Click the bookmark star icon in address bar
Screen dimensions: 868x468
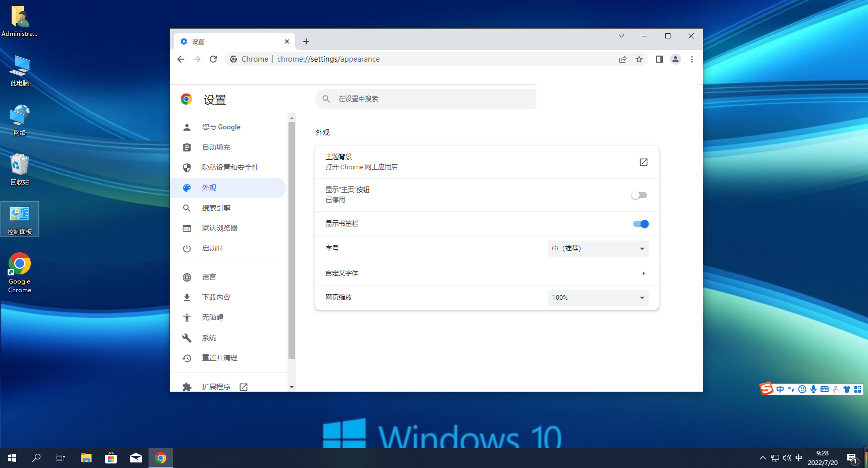(x=639, y=59)
